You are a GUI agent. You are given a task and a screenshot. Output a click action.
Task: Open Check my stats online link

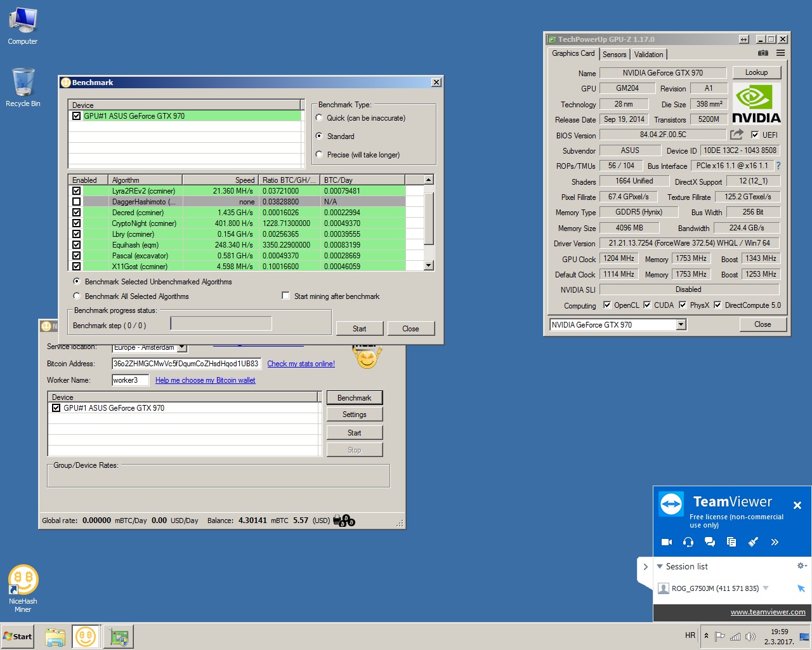point(301,364)
